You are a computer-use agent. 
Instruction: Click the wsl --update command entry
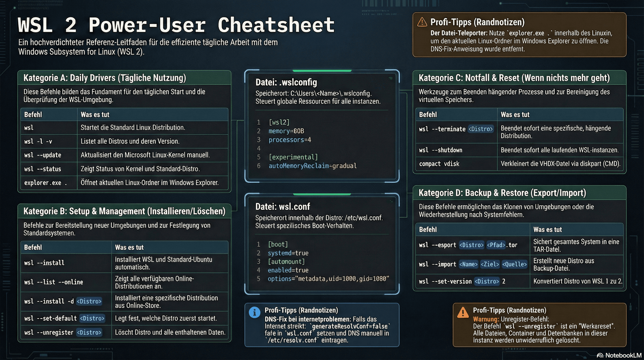click(42, 155)
